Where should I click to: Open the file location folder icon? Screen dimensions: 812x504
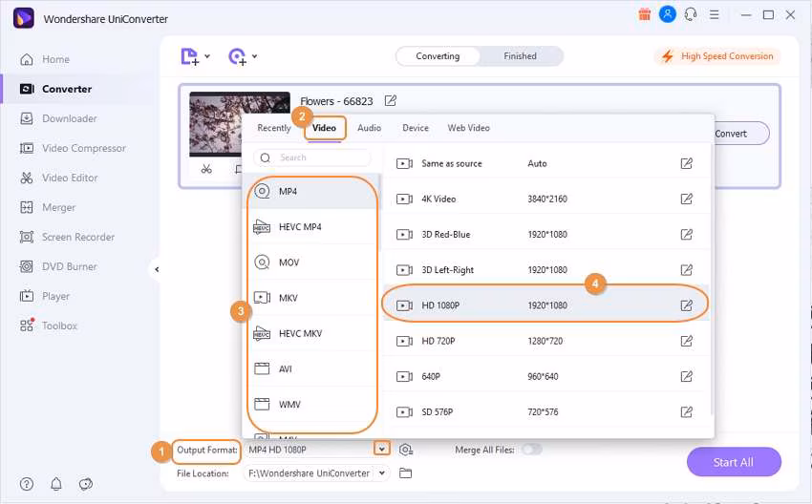click(405, 472)
